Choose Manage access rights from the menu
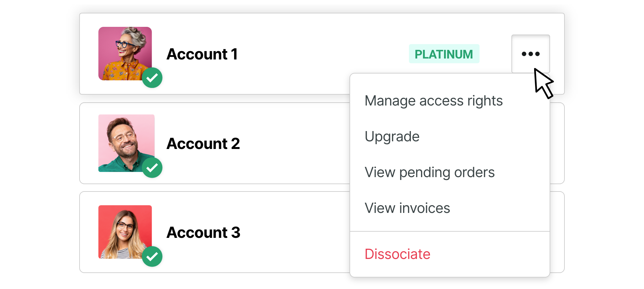 (434, 100)
